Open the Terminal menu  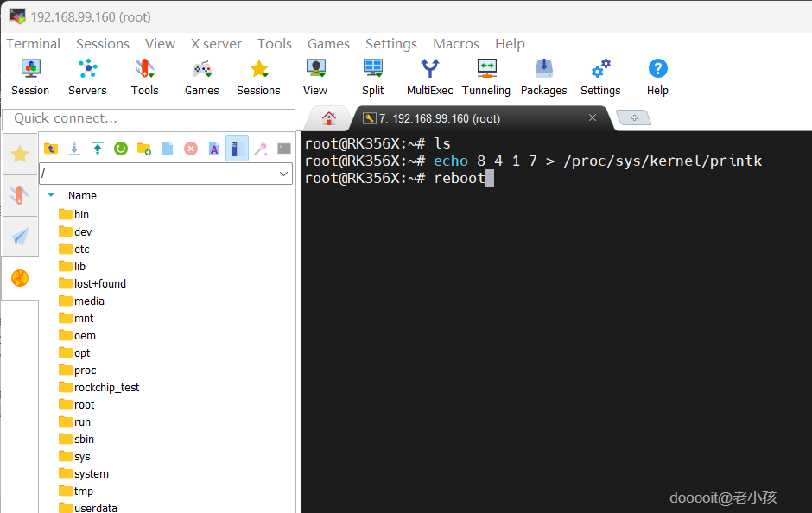click(33, 43)
